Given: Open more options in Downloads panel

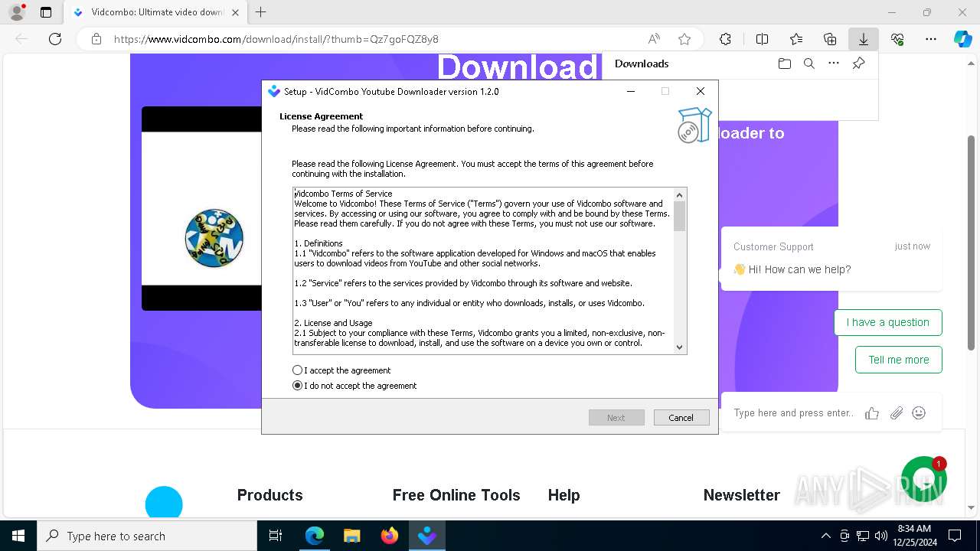Looking at the screenshot, I should click(834, 64).
